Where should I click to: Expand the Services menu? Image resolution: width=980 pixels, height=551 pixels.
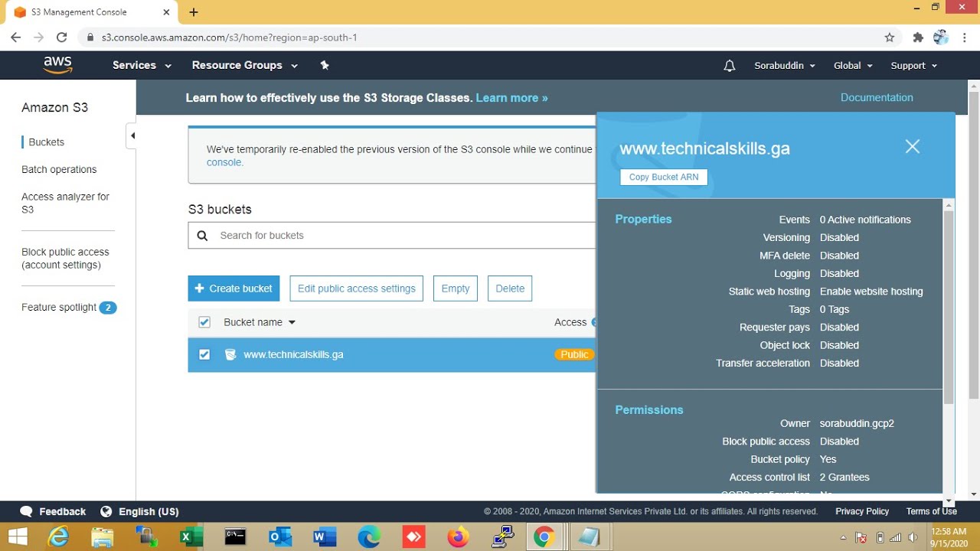[x=142, y=66]
